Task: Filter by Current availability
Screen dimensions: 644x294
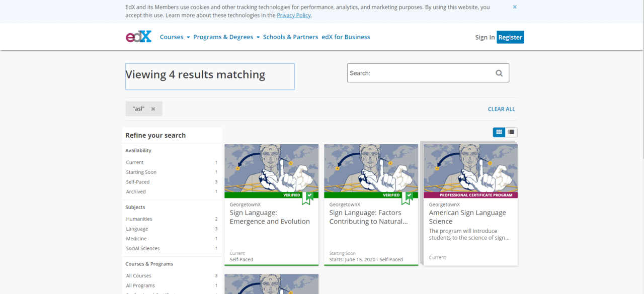Action: point(172,162)
